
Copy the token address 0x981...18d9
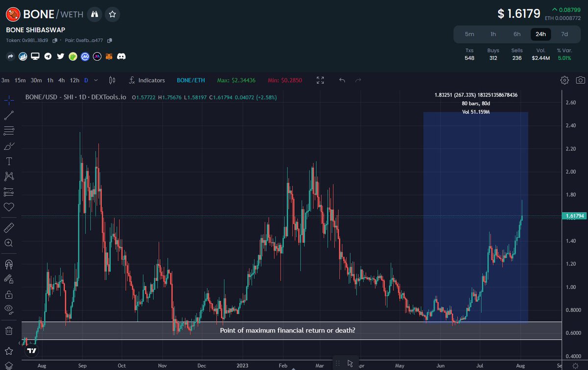tap(55, 40)
